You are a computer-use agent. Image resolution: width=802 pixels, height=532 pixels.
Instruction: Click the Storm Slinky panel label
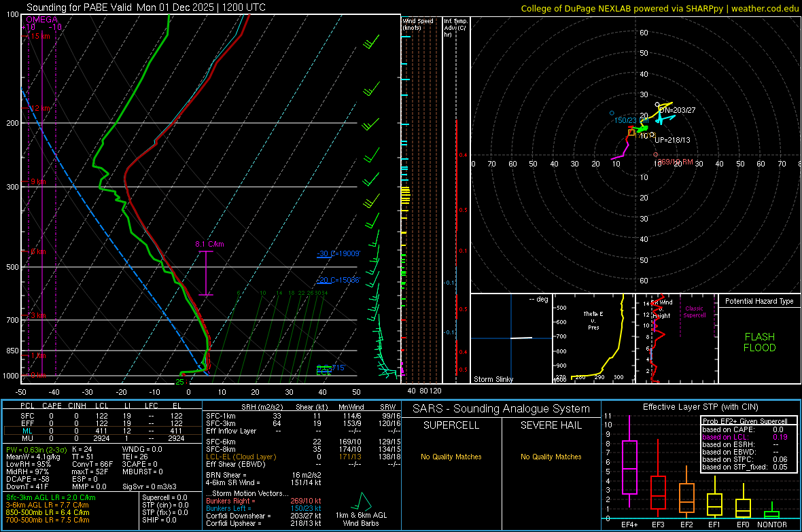point(493,379)
